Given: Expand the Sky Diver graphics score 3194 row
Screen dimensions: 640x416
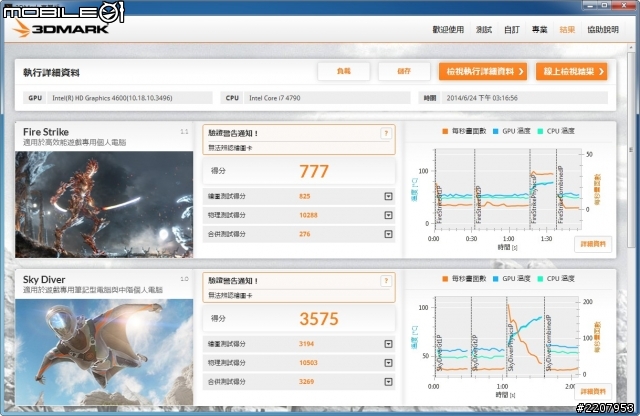Looking at the screenshot, I should [x=388, y=344].
